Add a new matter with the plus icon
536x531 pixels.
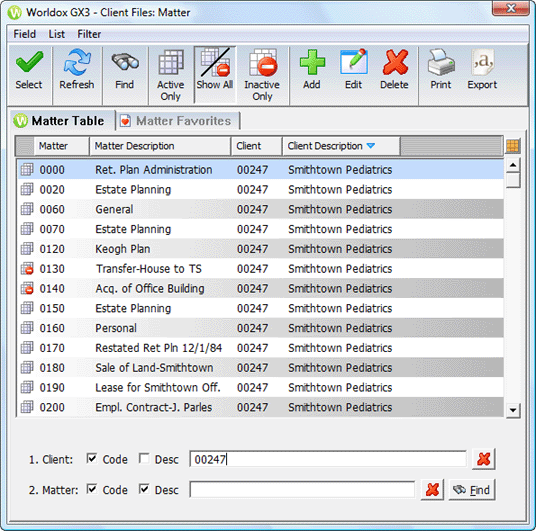click(312, 62)
